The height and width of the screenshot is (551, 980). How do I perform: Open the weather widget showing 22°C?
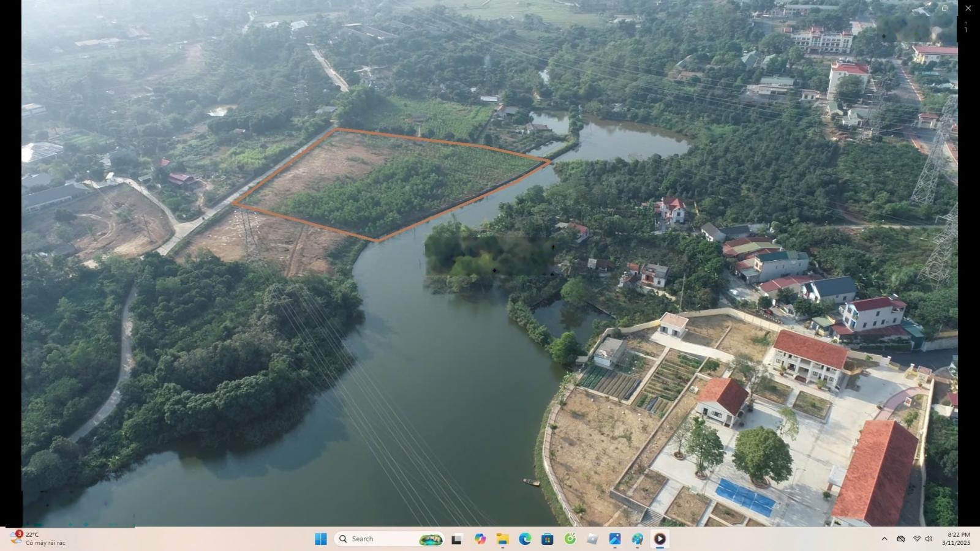pyautogui.click(x=38, y=539)
